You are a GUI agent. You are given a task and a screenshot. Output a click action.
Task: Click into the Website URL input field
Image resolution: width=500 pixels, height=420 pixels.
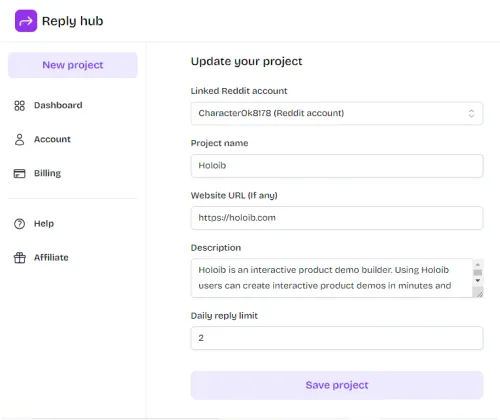(337, 218)
